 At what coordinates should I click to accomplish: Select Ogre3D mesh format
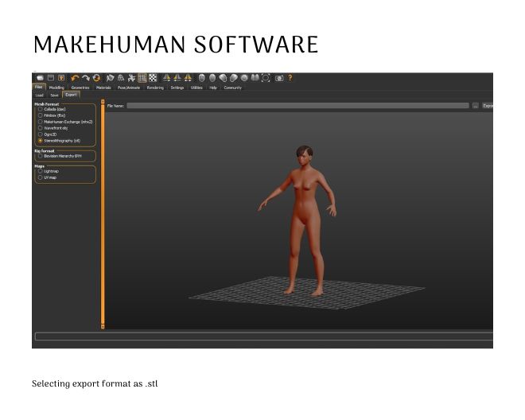click(x=47, y=134)
